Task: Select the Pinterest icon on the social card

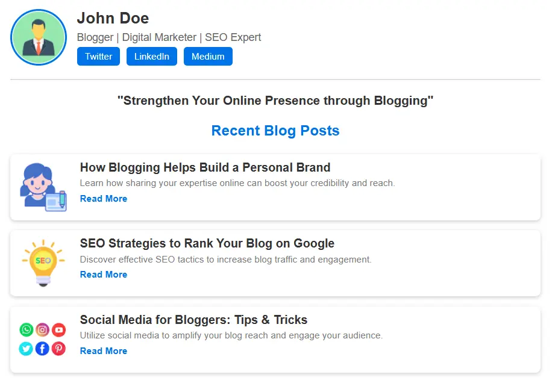Action: [58, 349]
